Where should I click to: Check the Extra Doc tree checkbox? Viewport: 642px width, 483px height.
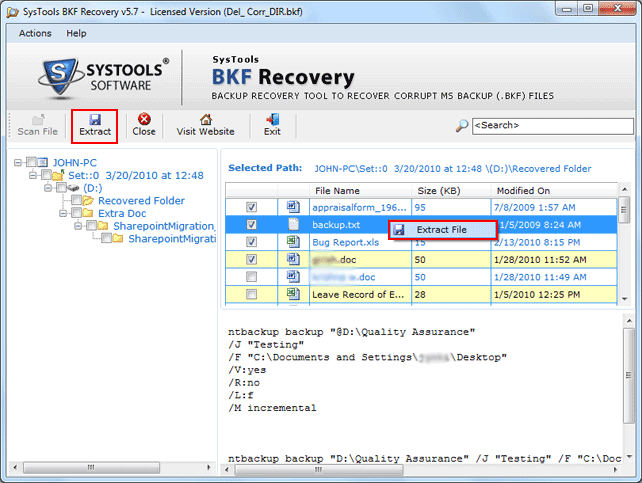pos(76,213)
